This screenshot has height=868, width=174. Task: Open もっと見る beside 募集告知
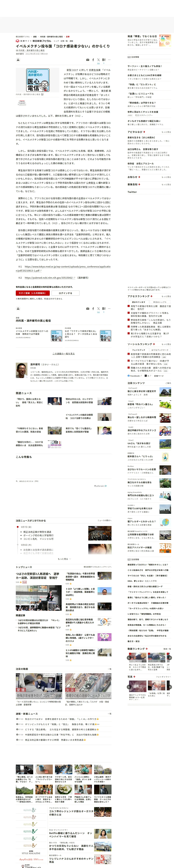tap(166, 185)
